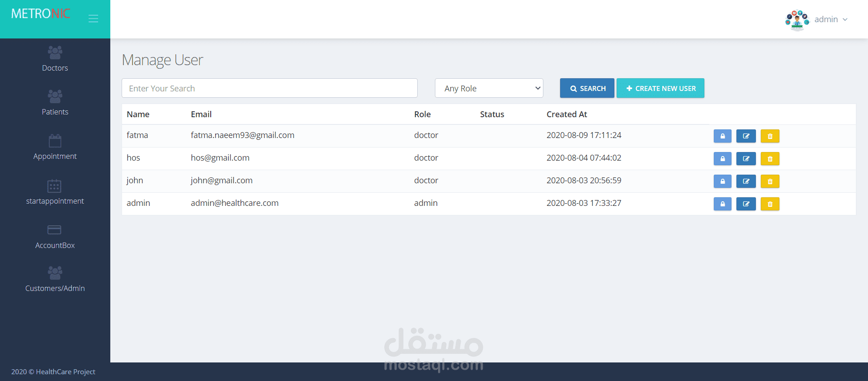Screen dimensions: 868x381
Task: Expand the Any Role dropdown
Action: (489, 88)
